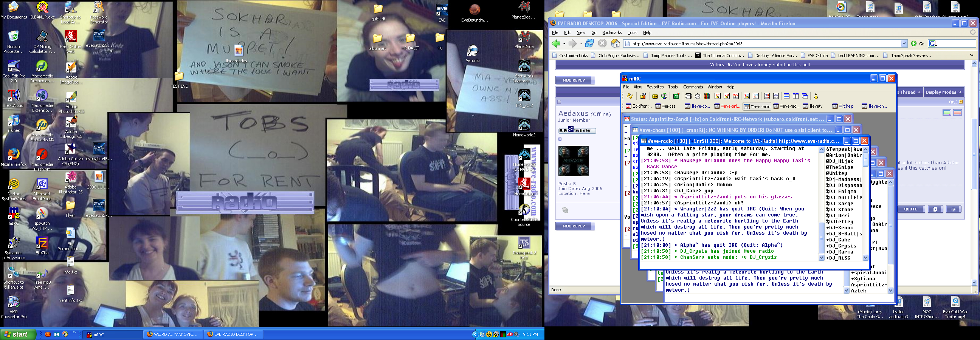Open Forward button history dropdown arrow
Image resolution: width=980 pixels, height=340 pixels.
coord(581,44)
